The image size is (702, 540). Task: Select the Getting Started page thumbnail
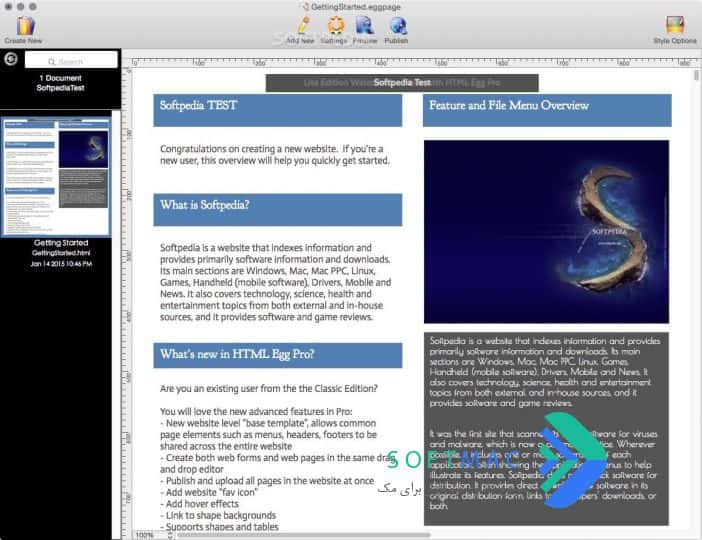click(56, 177)
